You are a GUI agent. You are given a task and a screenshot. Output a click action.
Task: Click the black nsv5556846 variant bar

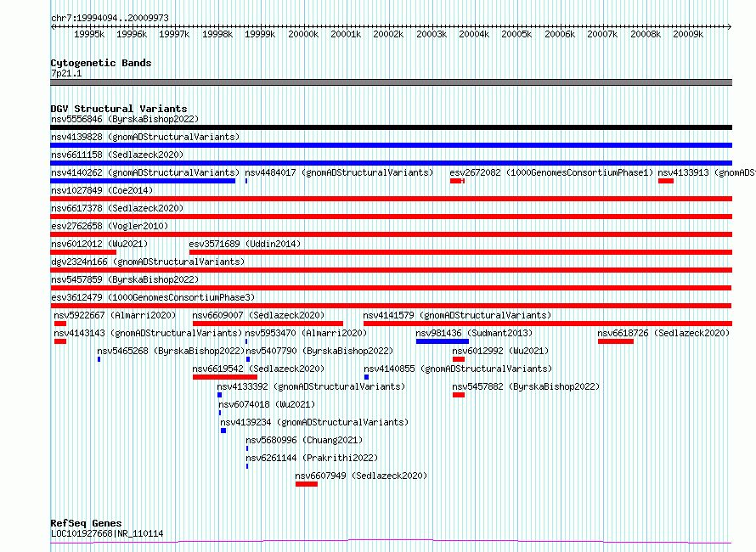pos(391,127)
